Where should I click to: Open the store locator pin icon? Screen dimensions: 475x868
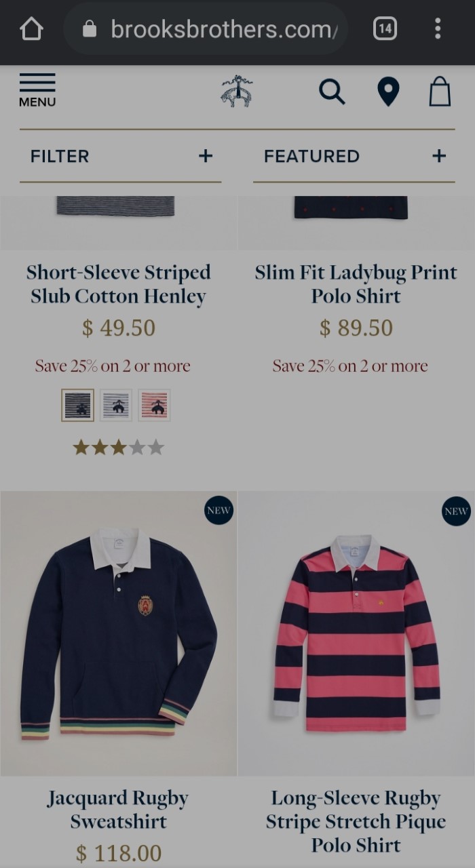[388, 92]
